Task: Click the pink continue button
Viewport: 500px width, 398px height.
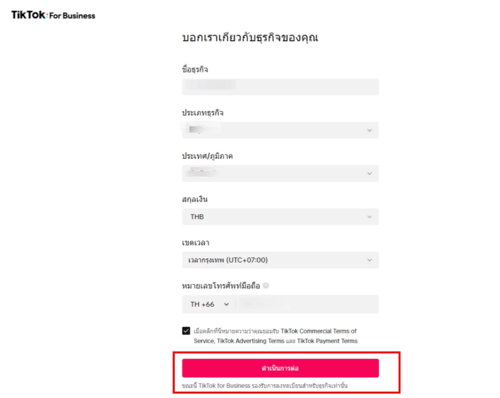Action: pyautogui.click(x=280, y=368)
